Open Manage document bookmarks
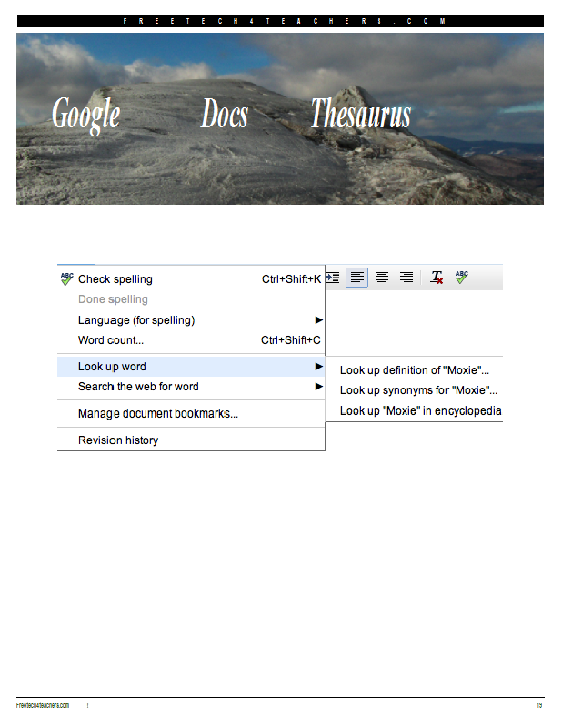562x728 pixels. (x=191, y=414)
